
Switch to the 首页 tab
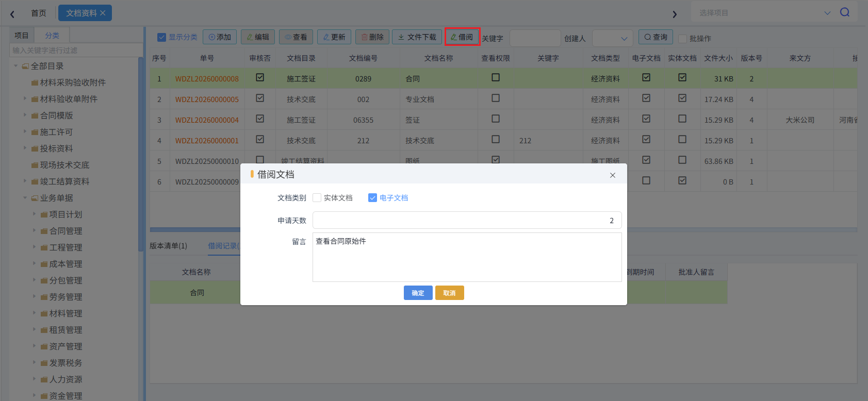click(x=39, y=13)
